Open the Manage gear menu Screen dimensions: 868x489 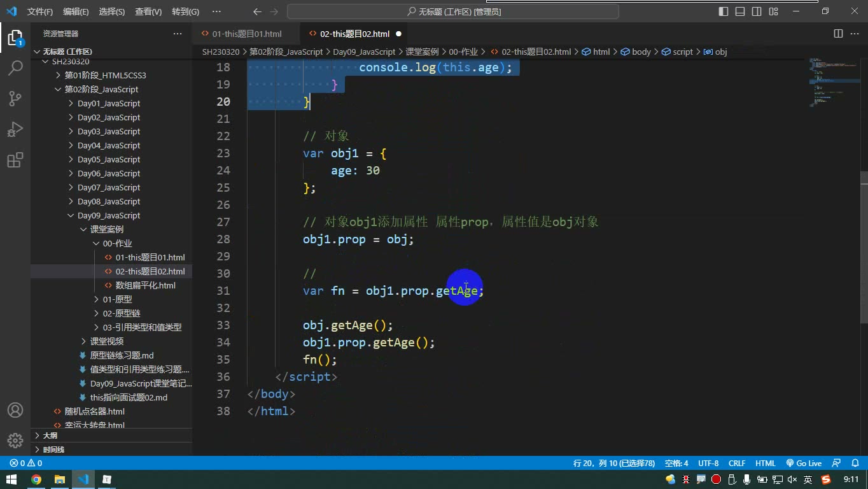coord(15,440)
